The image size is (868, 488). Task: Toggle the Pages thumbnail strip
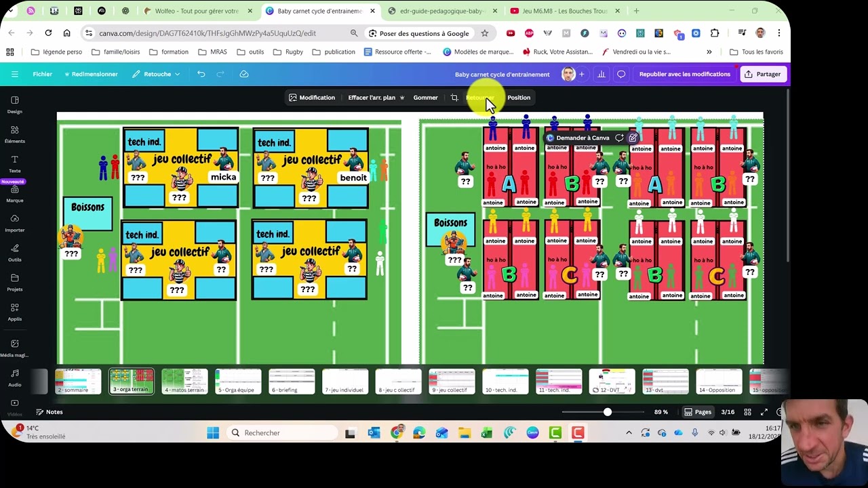(698, 412)
